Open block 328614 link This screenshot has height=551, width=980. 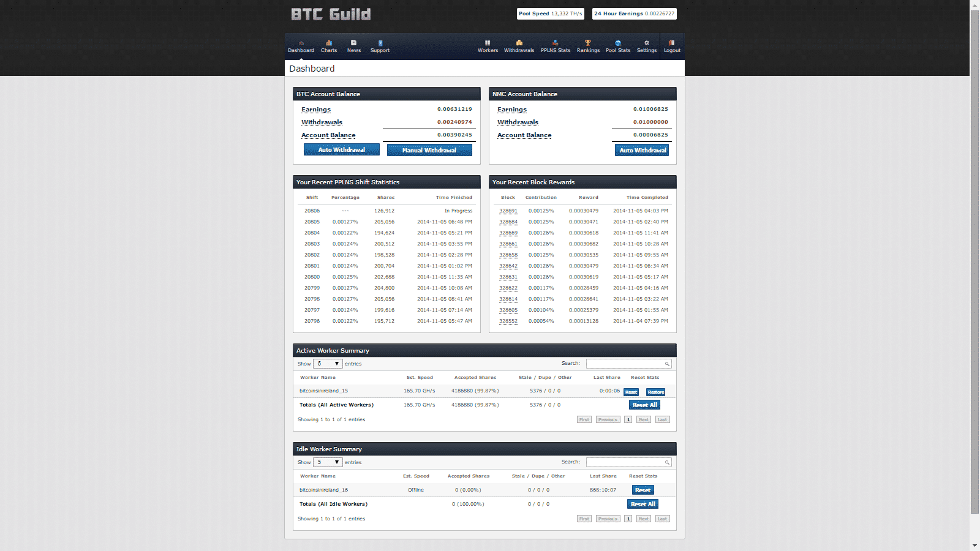click(508, 299)
